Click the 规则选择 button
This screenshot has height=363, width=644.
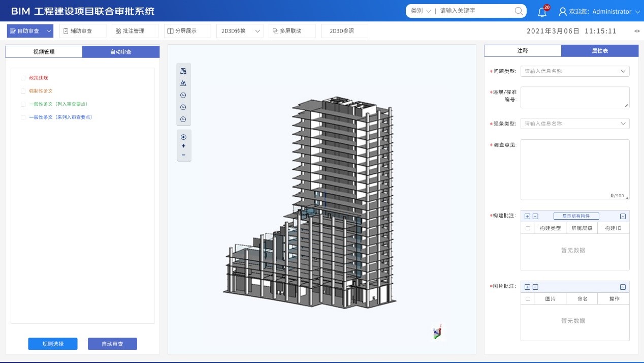tap(53, 344)
